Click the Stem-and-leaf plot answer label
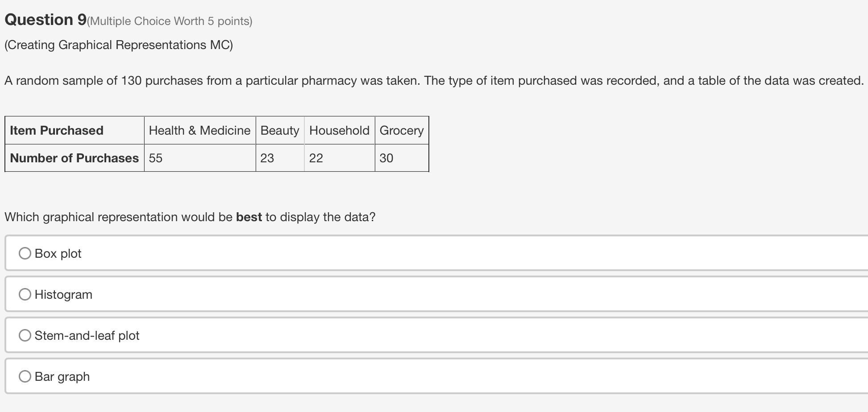 (x=87, y=336)
